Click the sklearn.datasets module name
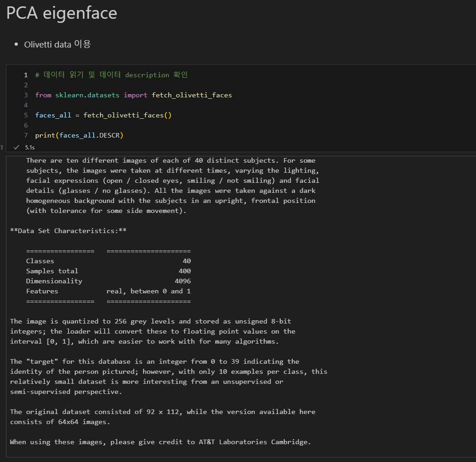The width and height of the screenshot is (476, 462). click(87, 95)
